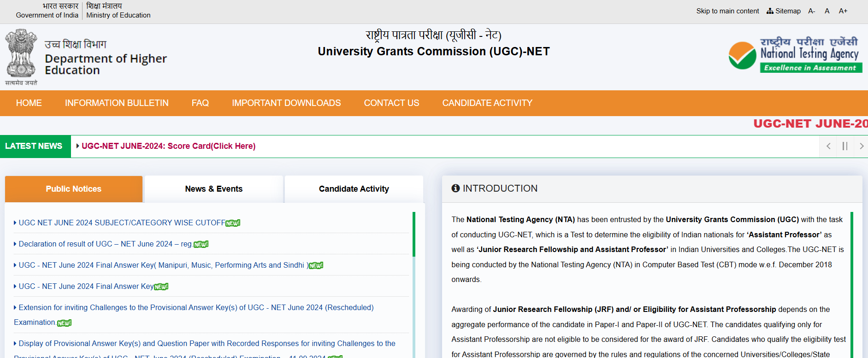The width and height of the screenshot is (868, 358).
Task: Open the FAQ menu item
Action: pos(200,103)
